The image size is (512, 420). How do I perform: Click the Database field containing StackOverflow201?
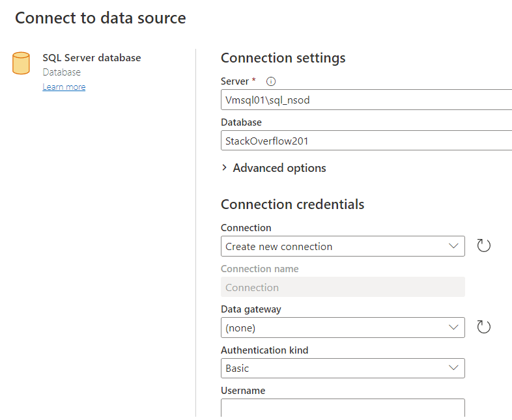pos(365,141)
